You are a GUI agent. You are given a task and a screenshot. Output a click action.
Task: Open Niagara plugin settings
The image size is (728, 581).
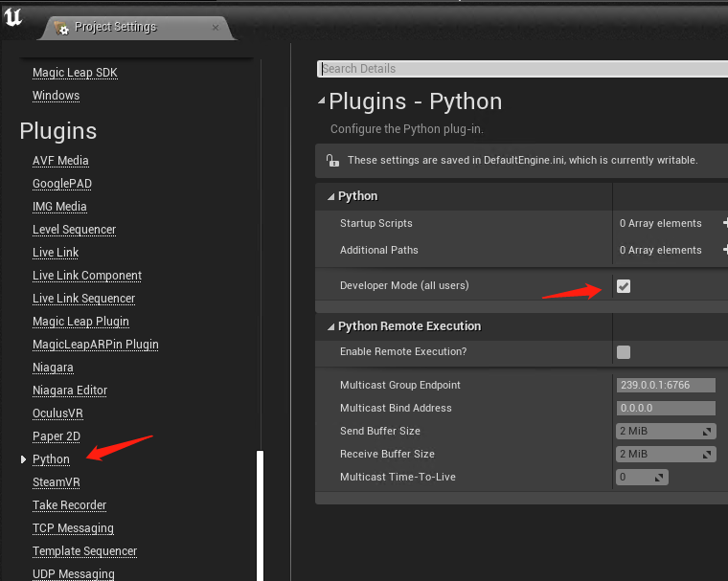(53, 368)
